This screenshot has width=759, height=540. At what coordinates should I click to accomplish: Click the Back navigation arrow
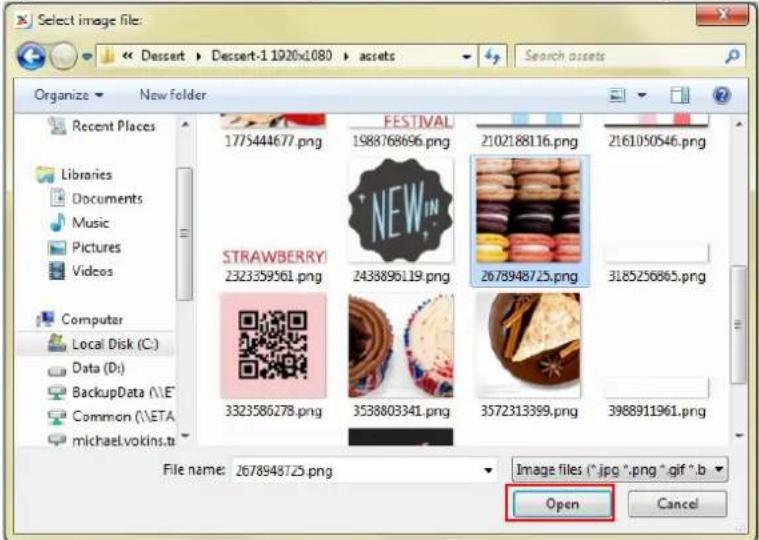click(x=31, y=57)
